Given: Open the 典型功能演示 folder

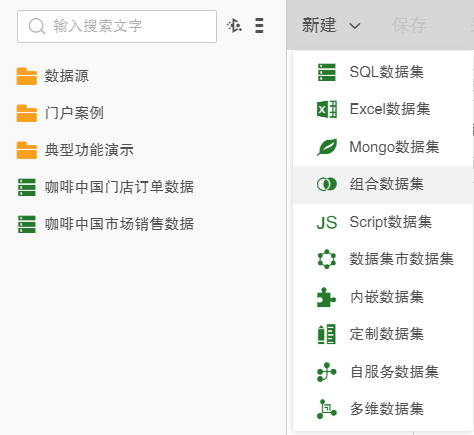Looking at the screenshot, I should 75,150.
